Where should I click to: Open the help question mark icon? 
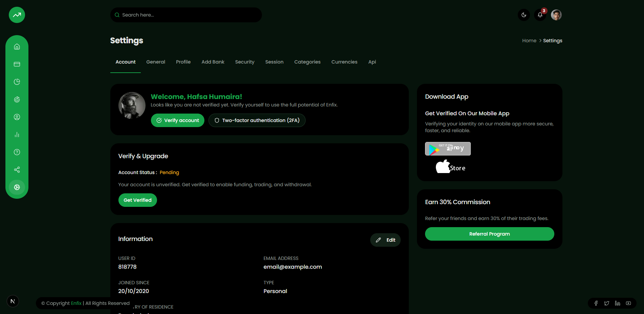[x=17, y=152]
